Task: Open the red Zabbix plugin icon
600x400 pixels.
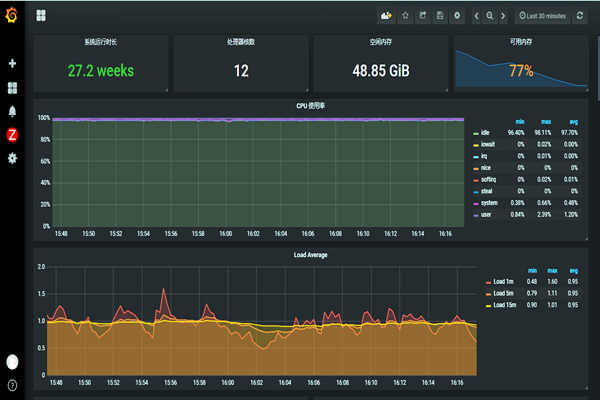Action: tap(12, 134)
